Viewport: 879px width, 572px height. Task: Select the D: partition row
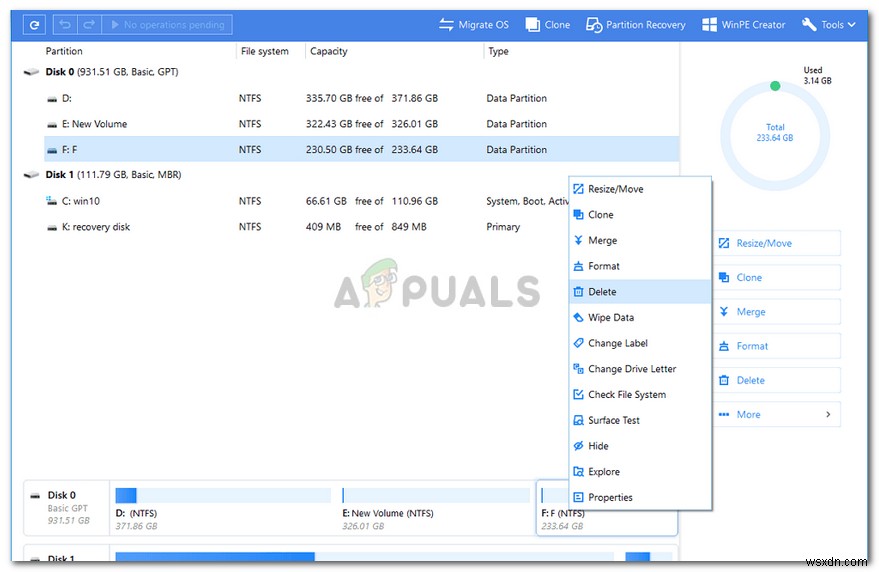pos(362,98)
